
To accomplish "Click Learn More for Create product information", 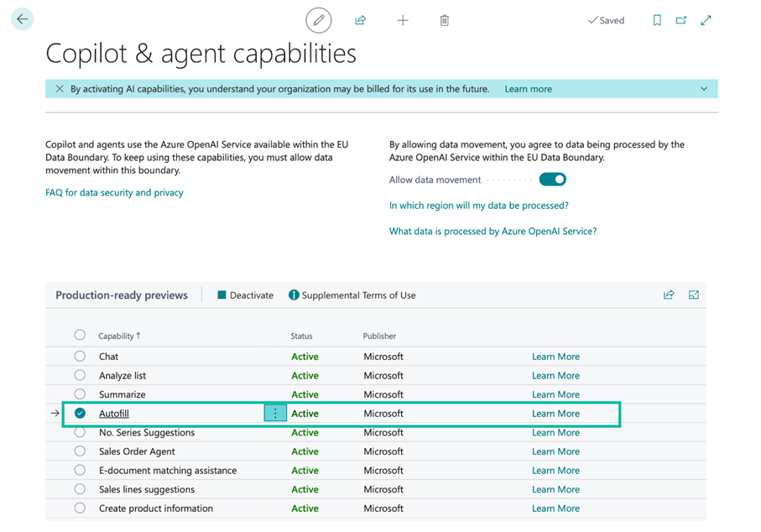I will click(555, 509).
